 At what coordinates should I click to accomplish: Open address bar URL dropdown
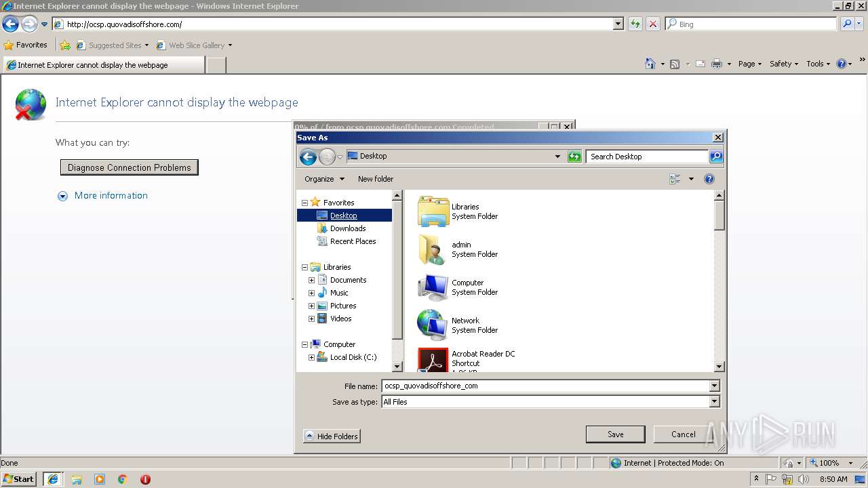pyautogui.click(x=618, y=24)
